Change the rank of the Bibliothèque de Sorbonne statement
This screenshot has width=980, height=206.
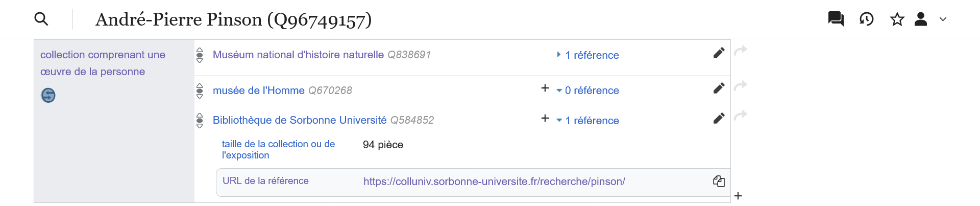pyautogui.click(x=200, y=120)
